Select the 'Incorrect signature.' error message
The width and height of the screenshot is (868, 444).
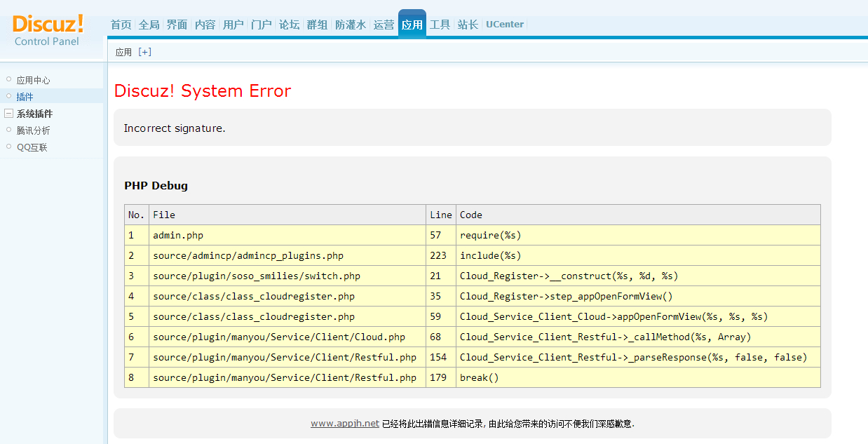coord(175,128)
